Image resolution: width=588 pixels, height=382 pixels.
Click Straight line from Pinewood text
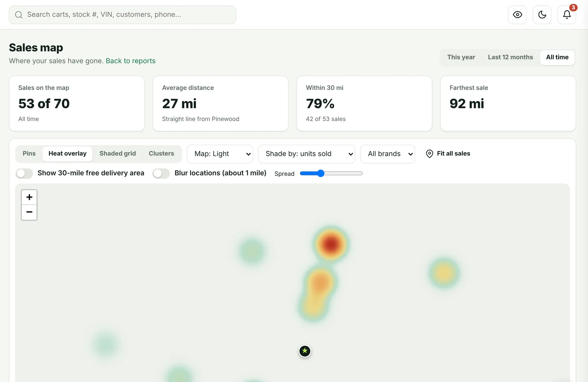click(201, 119)
